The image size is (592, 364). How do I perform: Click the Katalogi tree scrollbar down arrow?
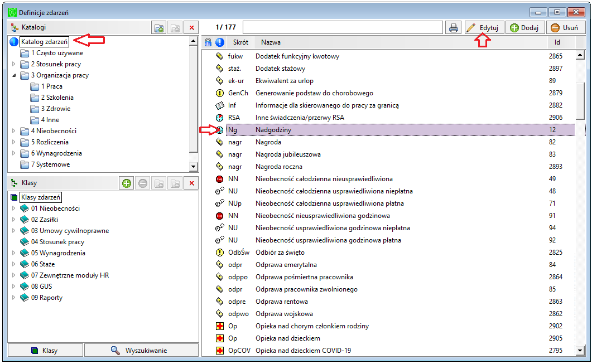[x=193, y=166]
